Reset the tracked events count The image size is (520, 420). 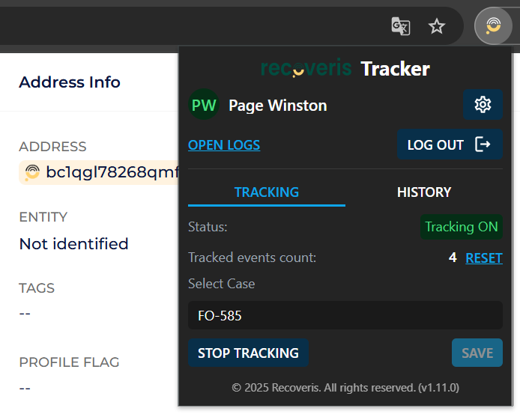click(x=484, y=258)
